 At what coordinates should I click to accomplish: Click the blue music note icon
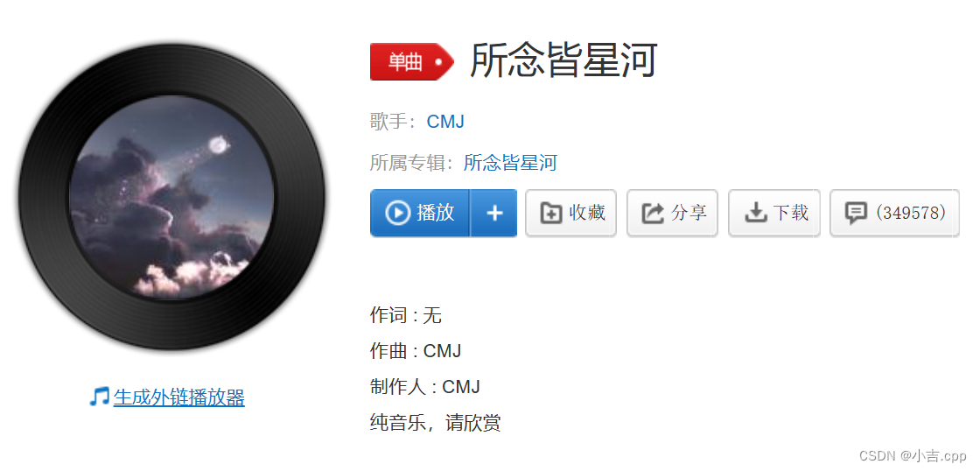point(99,397)
